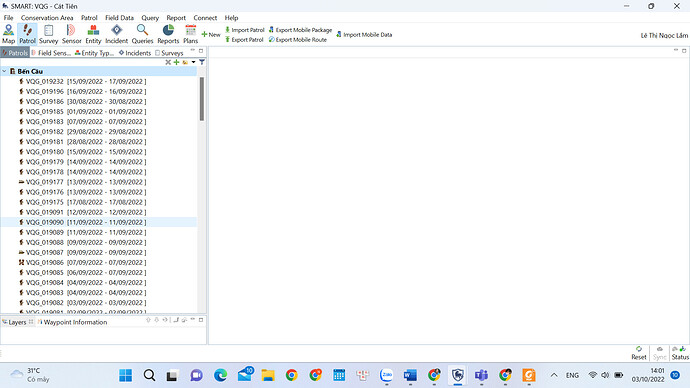Click the Sync icon
Screen dimensions: 690x388
click(659, 353)
